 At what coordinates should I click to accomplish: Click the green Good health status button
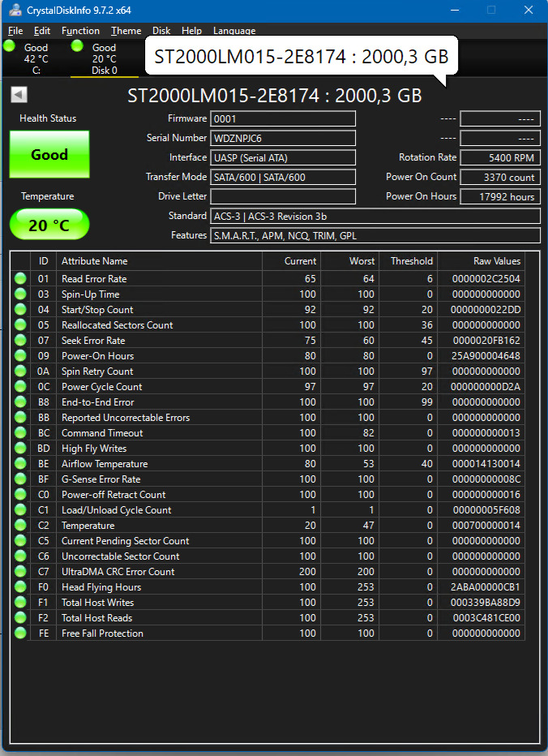click(49, 154)
